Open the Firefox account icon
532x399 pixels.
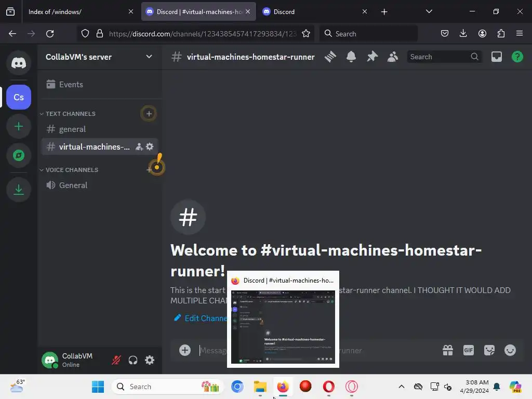(x=482, y=34)
